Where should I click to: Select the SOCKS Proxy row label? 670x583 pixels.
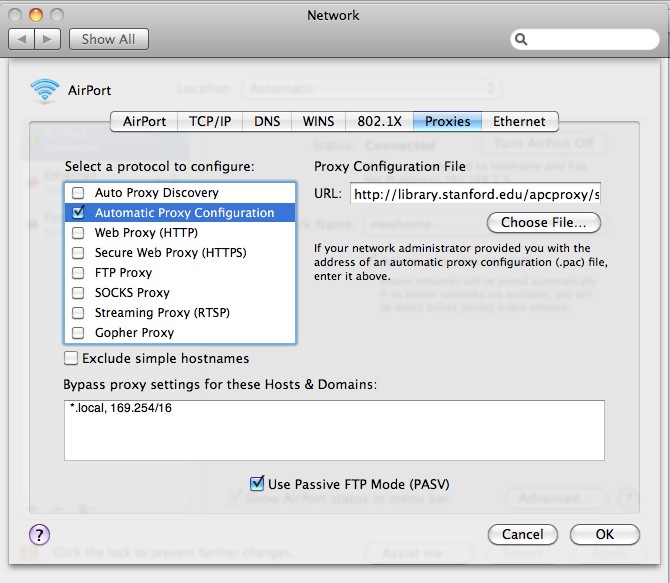pyautogui.click(x=132, y=293)
